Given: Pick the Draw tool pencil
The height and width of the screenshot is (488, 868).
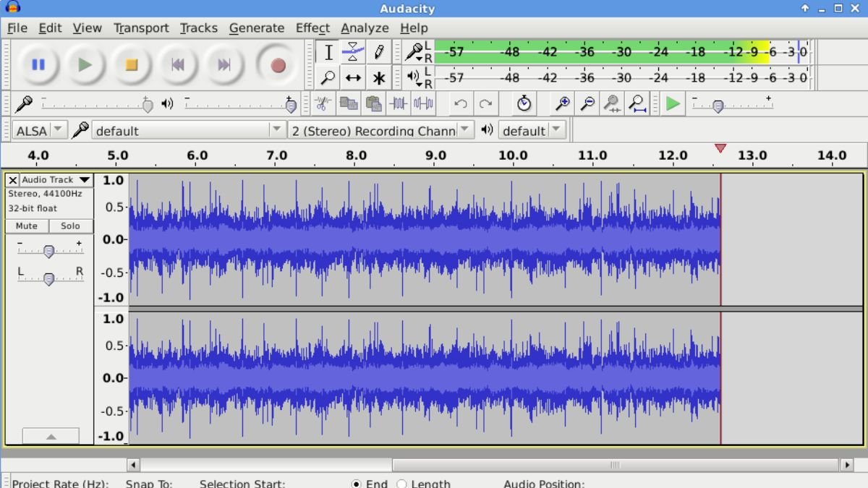Looking at the screenshot, I should pos(379,52).
